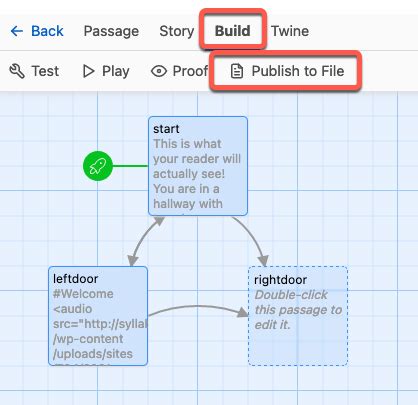Go back using the Back link
This screenshot has height=405, width=418.
click(37, 31)
